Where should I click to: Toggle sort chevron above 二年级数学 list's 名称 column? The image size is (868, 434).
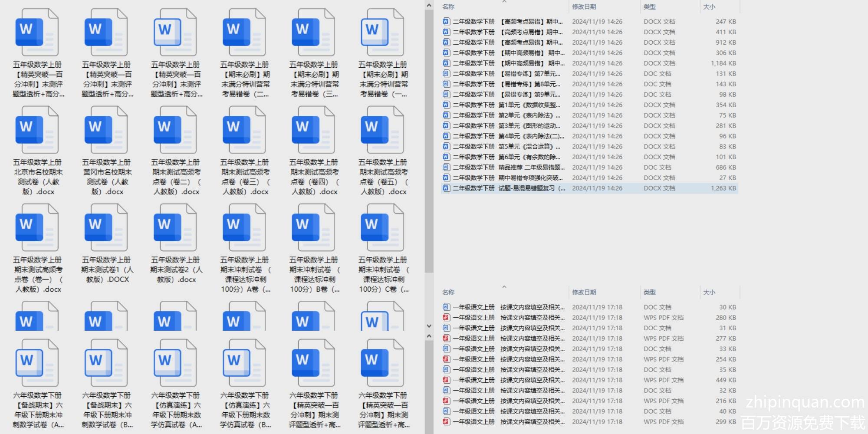(x=504, y=2)
